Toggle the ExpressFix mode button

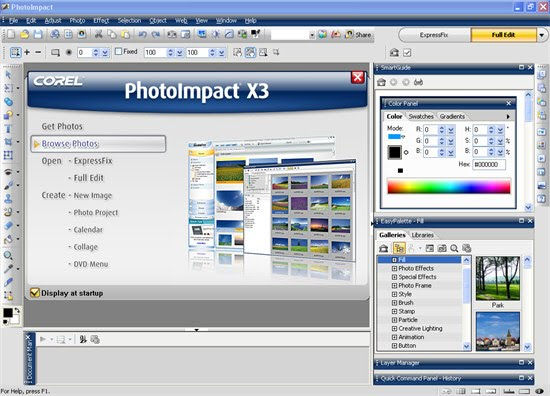click(434, 35)
